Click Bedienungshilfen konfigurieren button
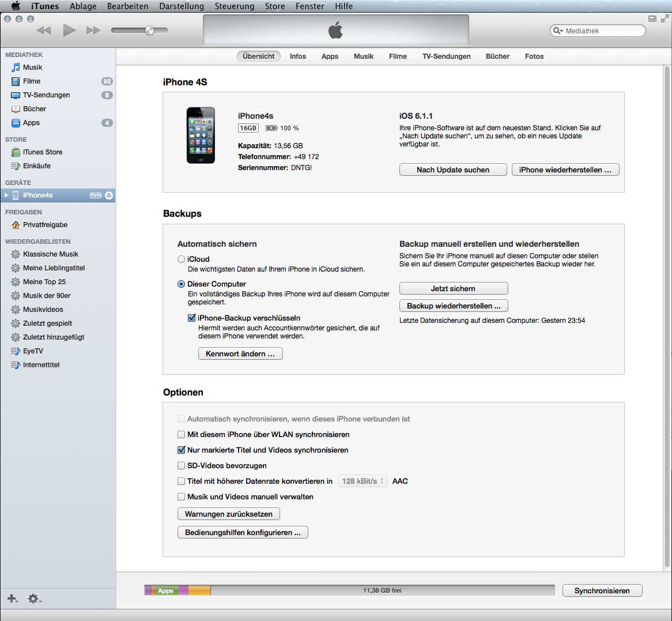 coord(243,532)
